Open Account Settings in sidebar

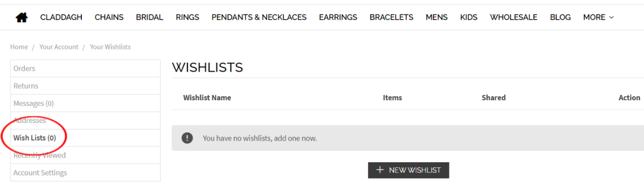tap(85, 172)
